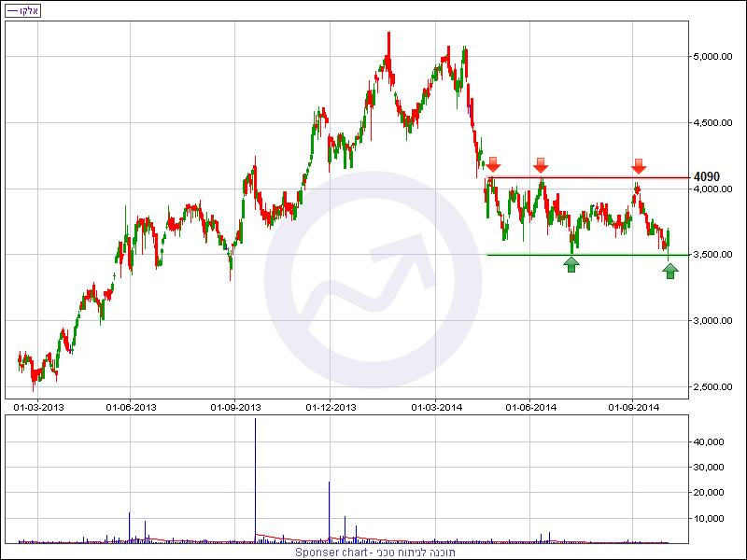Click the 01-12-2013 date axis label
The width and height of the screenshot is (747, 560).
tap(331, 407)
